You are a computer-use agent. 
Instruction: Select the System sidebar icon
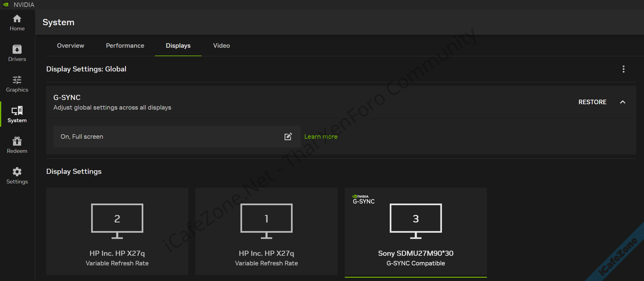tap(17, 115)
